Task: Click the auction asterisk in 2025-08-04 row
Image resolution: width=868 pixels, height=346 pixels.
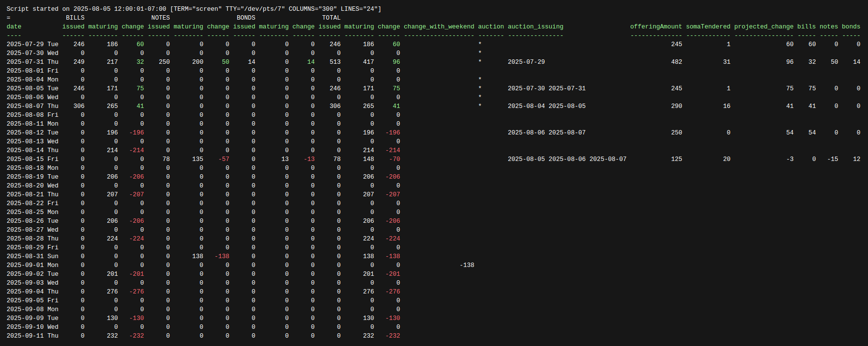Action: pos(480,80)
